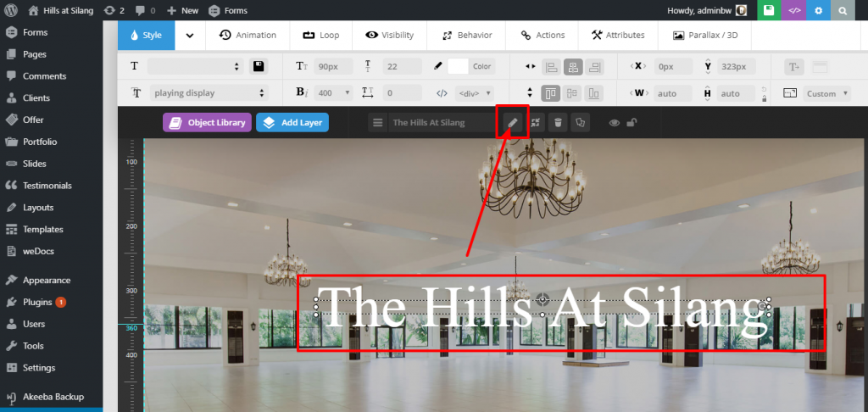Toggle the width/height aspect lock
868x412 pixels.
[765, 93]
